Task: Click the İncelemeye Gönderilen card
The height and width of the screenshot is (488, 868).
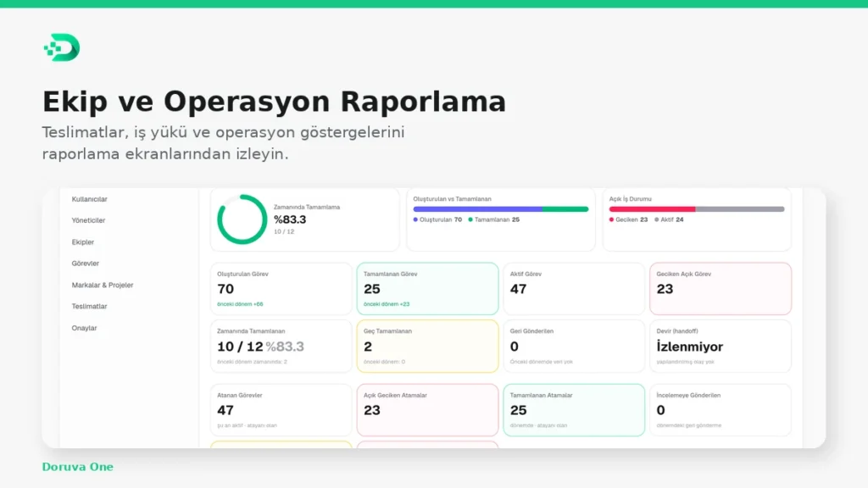Action: (721, 410)
